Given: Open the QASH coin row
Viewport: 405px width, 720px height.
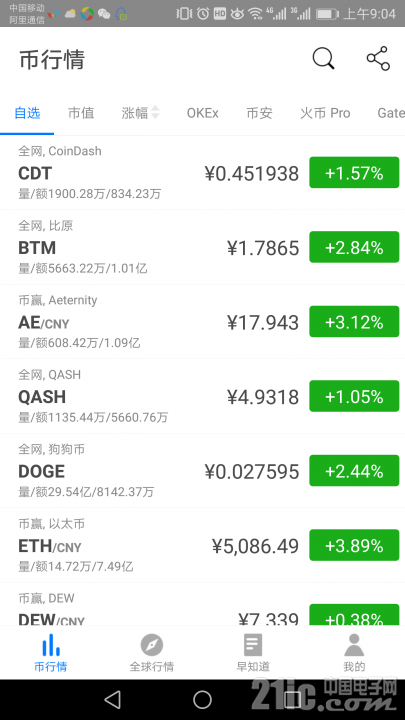Looking at the screenshot, I should point(202,396).
